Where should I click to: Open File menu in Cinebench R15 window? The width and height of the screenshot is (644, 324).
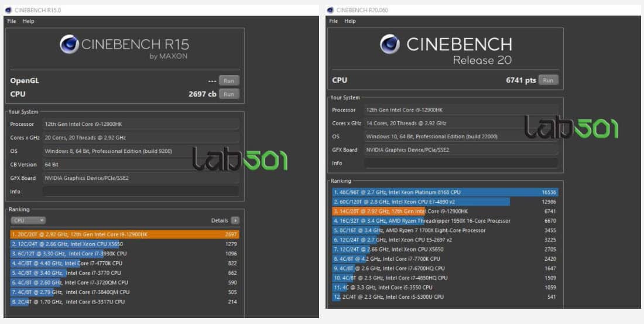[x=12, y=21]
